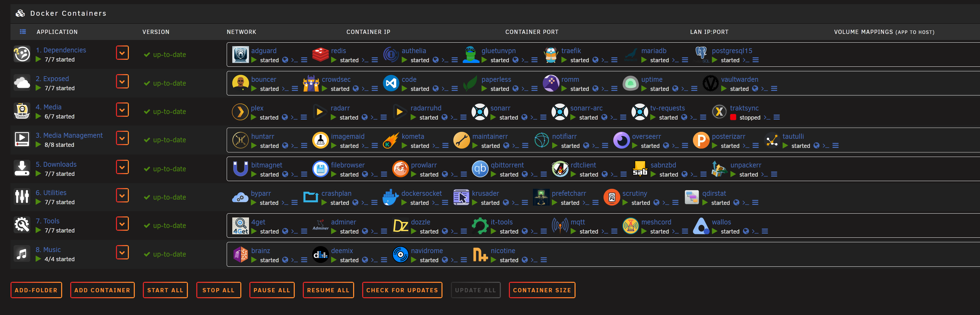980x315 pixels.
Task: Collapse the 4. Media folder chevron
Action: pyautogui.click(x=122, y=110)
